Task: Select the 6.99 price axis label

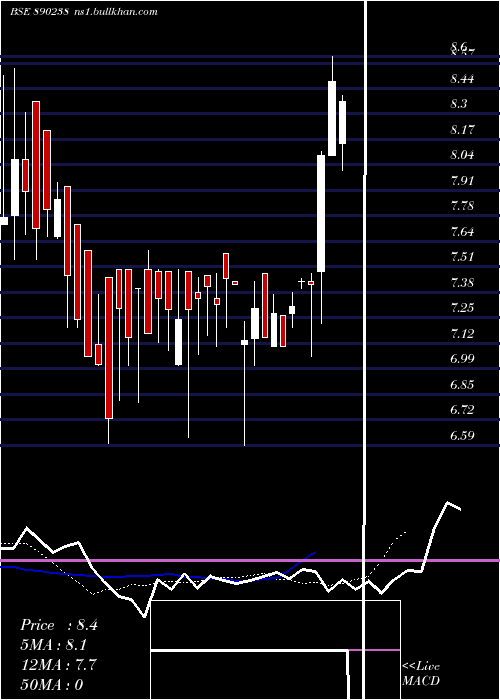Action: pos(462,358)
